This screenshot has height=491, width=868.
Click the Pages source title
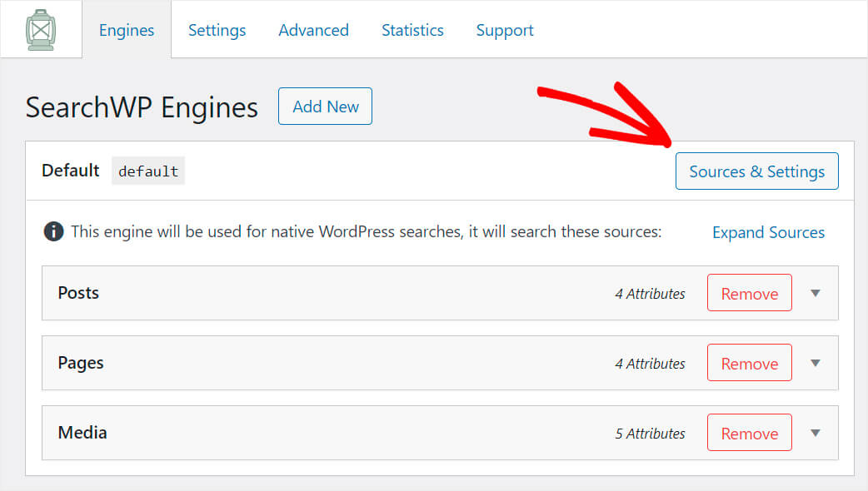tap(81, 364)
